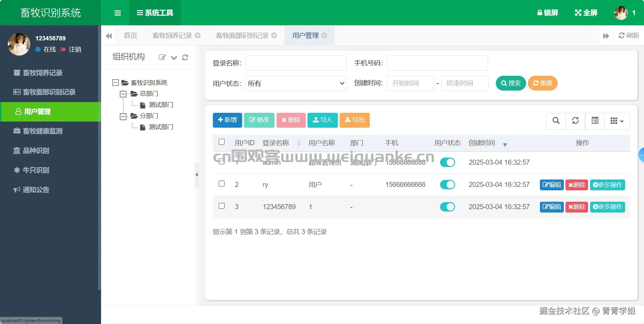Switch to the 畜牧面部识别记录 tab

click(242, 35)
